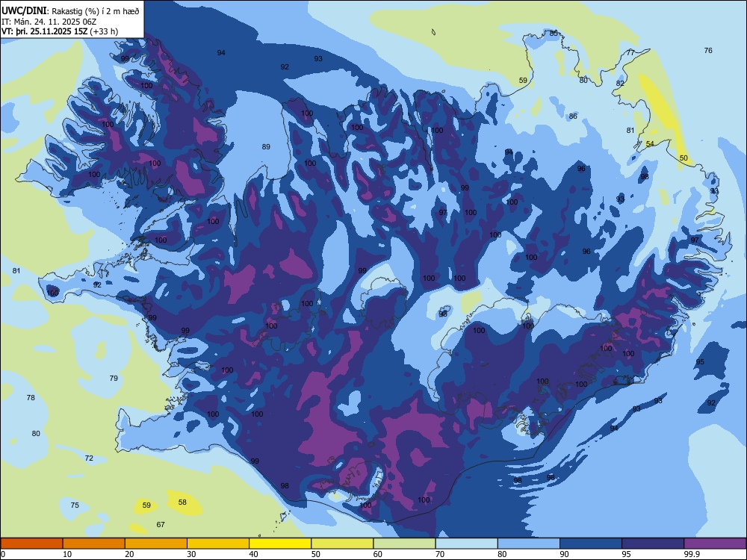Click the 20–30 legend color block
Screen dimensions: 747x560
(x=156, y=544)
